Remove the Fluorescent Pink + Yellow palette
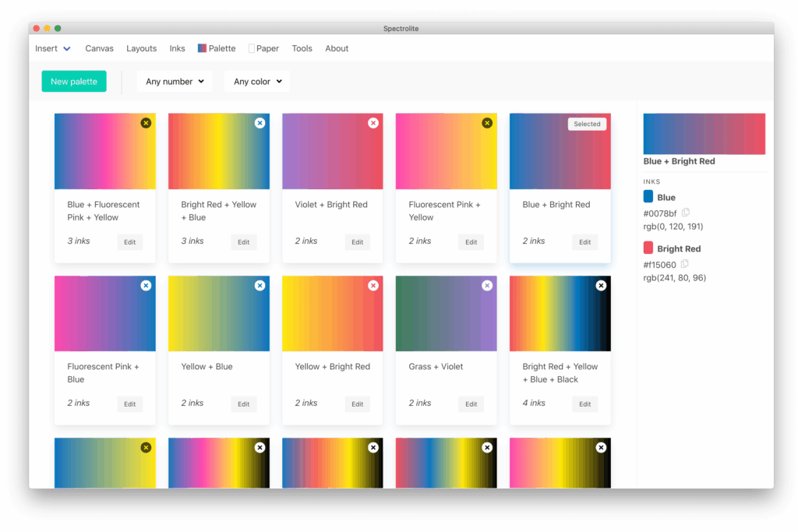Viewport: 798px width, 532px height. [x=487, y=123]
